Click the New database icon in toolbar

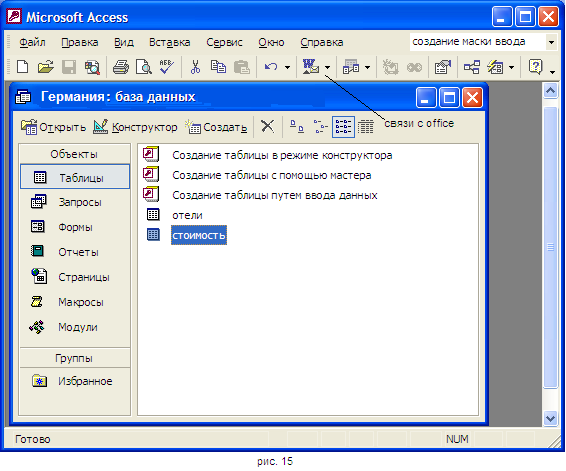pyautogui.click(x=22, y=67)
